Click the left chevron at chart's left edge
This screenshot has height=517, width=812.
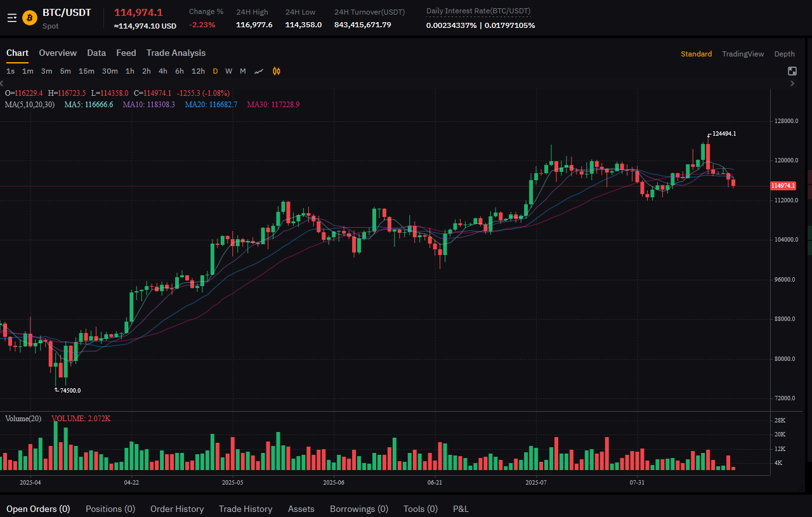(3, 83)
